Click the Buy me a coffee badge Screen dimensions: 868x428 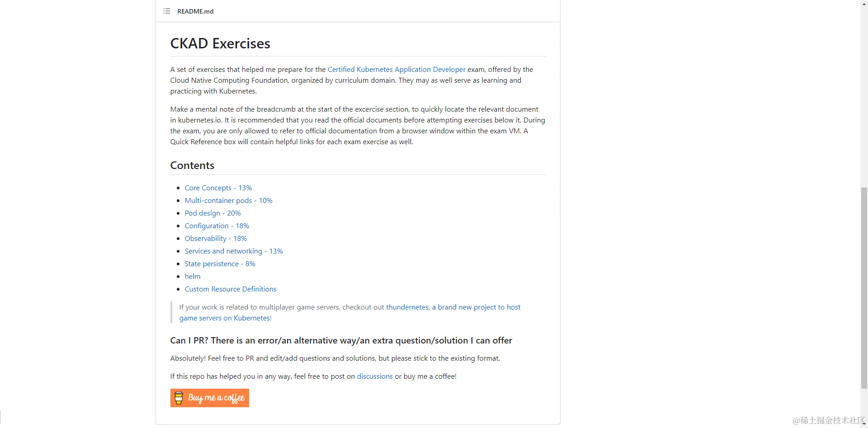pos(209,398)
